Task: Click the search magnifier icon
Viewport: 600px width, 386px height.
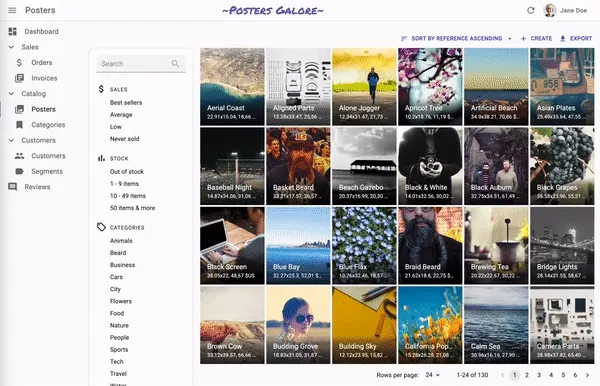Action: click(175, 64)
